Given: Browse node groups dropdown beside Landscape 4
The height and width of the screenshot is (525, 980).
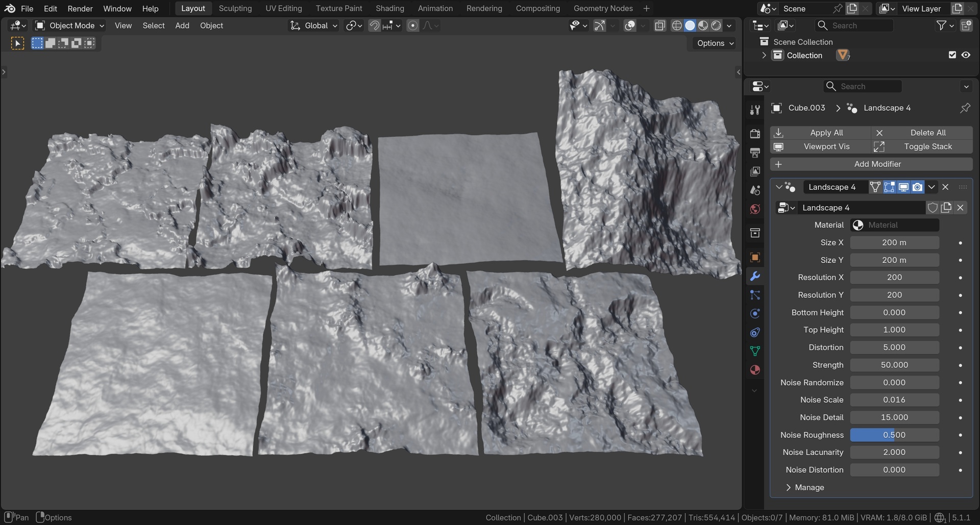Looking at the screenshot, I should pyautogui.click(x=786, y=208).
